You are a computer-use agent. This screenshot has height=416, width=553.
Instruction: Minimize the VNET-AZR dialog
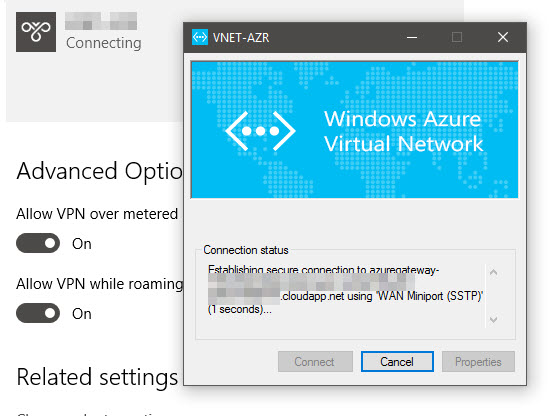(x=412, y=37)
